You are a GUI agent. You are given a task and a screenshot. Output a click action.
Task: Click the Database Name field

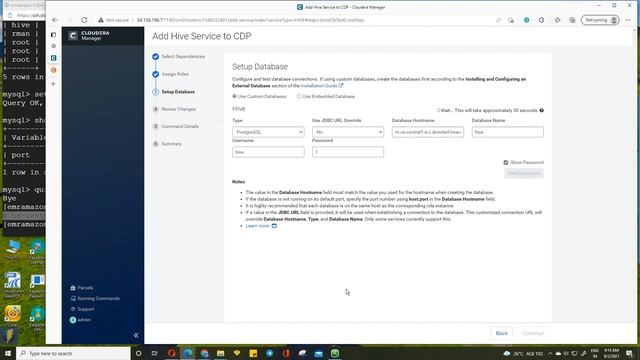(x=507, y=132)
